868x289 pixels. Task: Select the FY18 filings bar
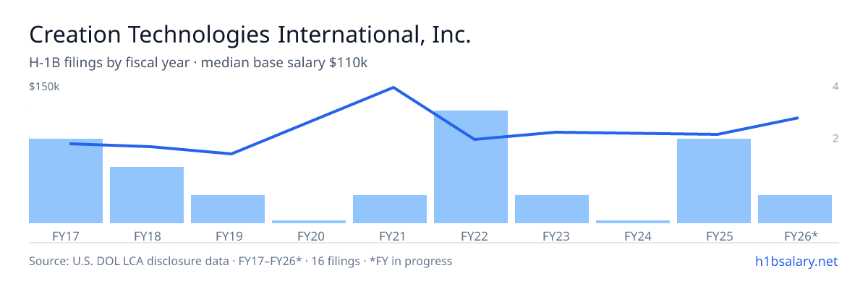click(x=147, y=195)
